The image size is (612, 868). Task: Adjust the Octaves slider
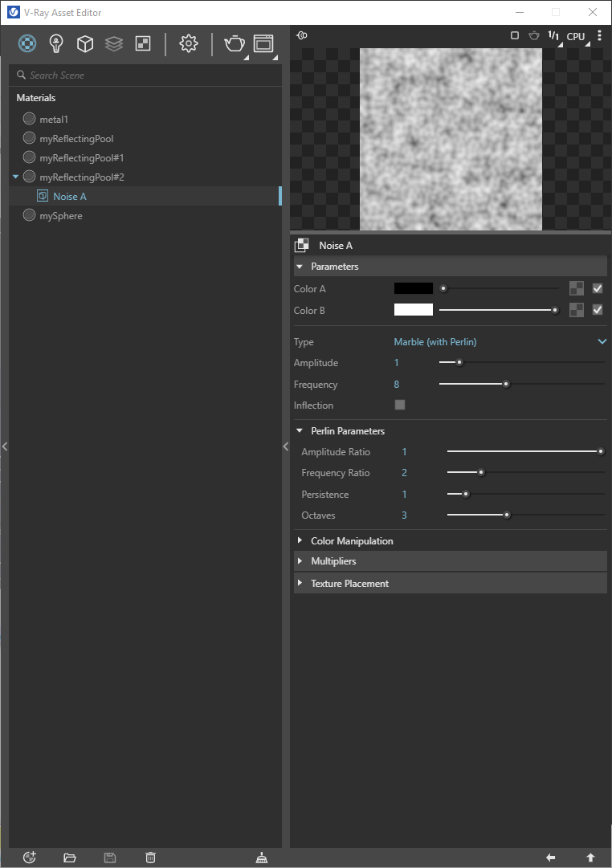tap(525, 515)
